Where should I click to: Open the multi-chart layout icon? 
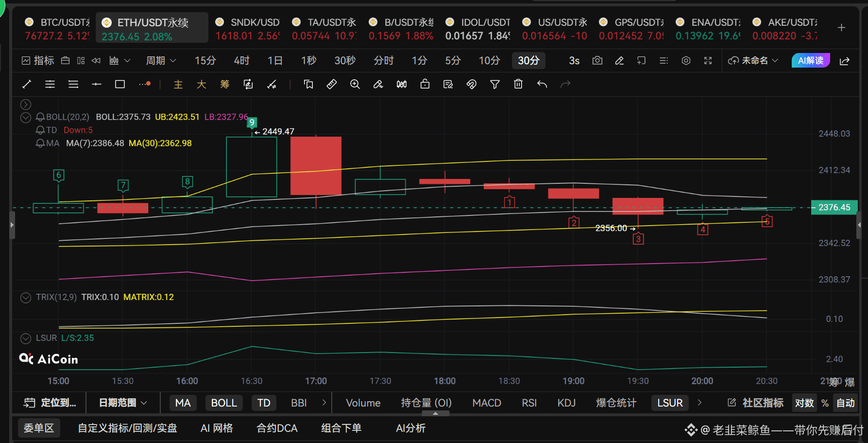click(81, 61)
